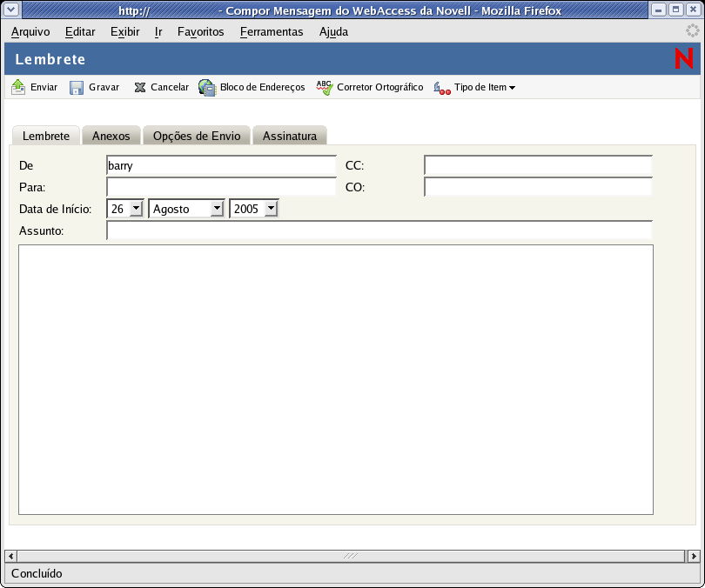705x588 pixels.
Task: Click the Lembrete header title
Action: point(50,59)
